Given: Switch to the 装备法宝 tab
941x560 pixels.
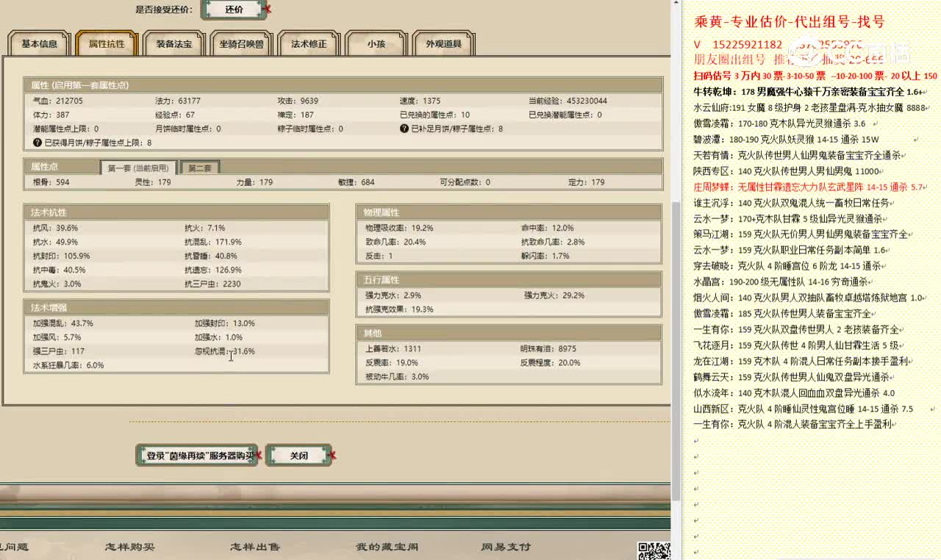Looking at the screenshot, I should [173, 44].
